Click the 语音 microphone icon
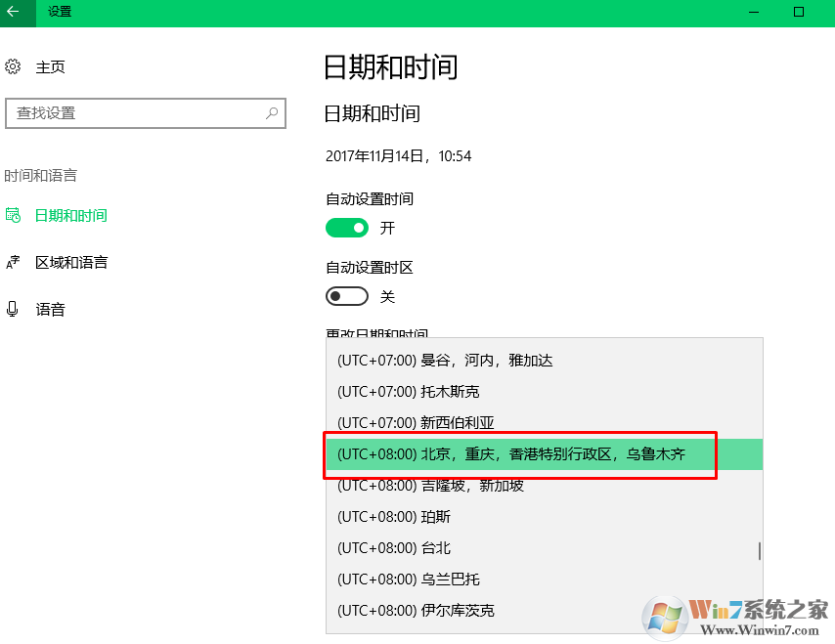Screen dimensions: 835x644 [x=13, y=309]
